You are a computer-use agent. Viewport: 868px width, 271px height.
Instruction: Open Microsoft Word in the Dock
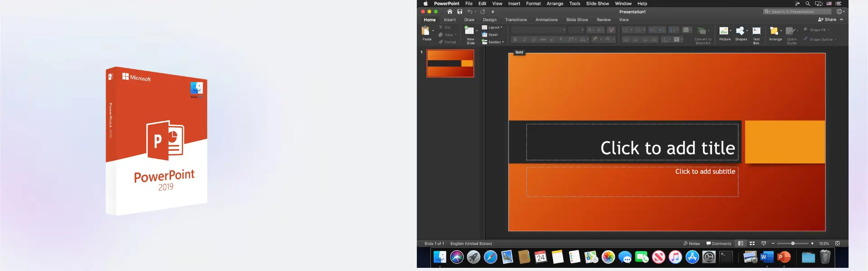[767, 257]
